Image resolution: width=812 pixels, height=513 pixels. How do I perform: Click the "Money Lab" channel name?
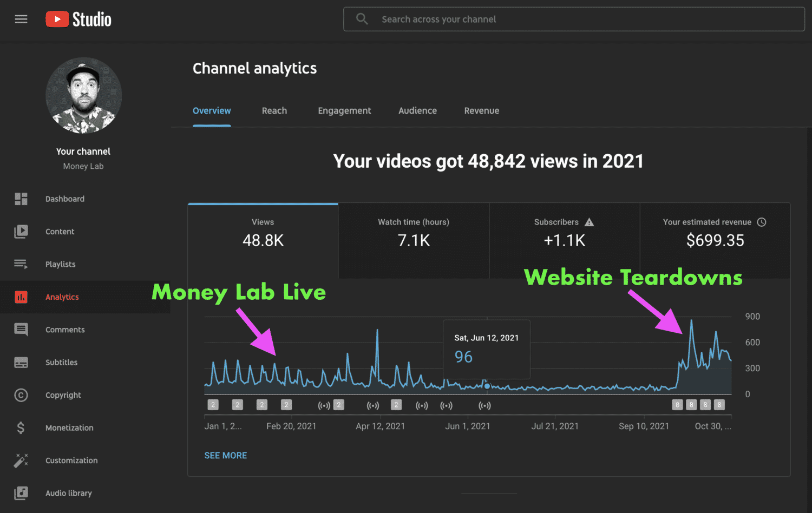83,166
